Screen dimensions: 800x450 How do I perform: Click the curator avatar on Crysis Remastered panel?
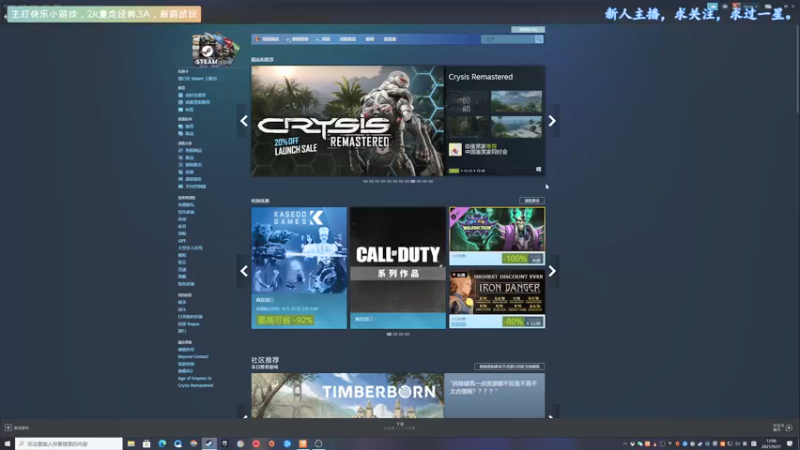click(x=455, y=149)
